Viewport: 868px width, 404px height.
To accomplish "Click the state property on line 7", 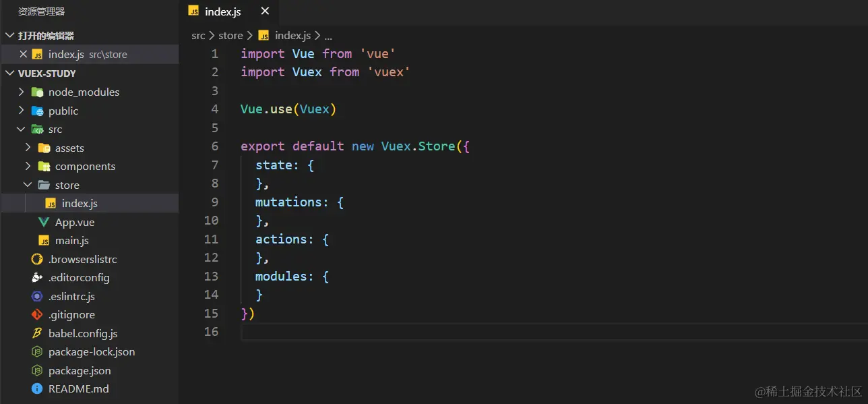I will [x=274, y=165].
